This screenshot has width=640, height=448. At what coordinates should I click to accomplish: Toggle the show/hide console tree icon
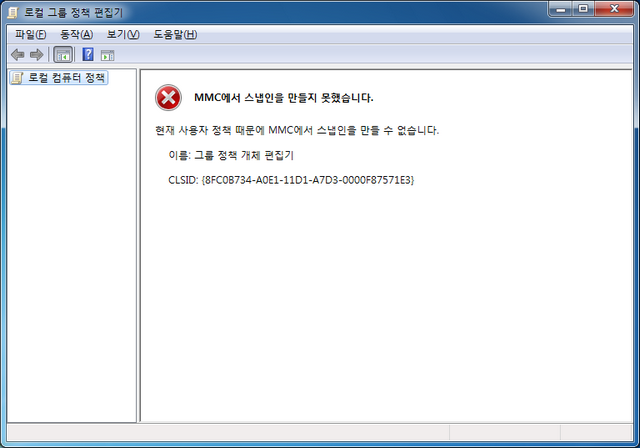pyautogui.click(x=63, y=54)
